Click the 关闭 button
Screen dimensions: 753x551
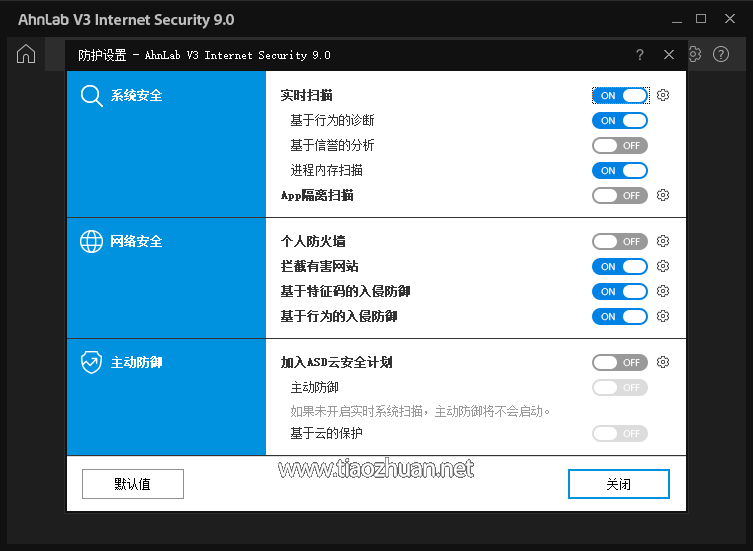(x=619, y=484)
